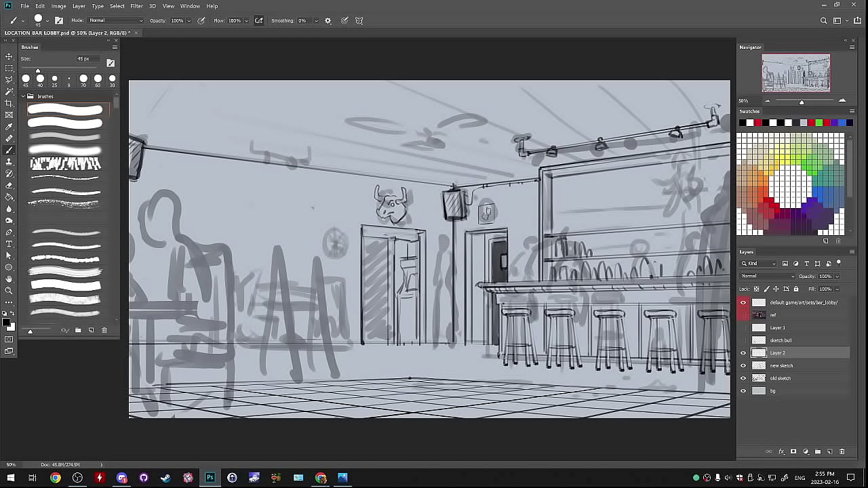Create new brush group folder
This screenshot has height=488, width=868.
78,330
